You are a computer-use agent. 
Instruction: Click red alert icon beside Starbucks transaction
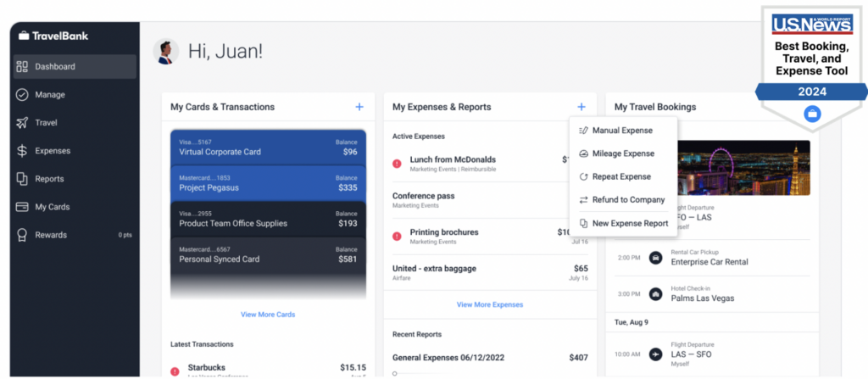pos(175,371)
